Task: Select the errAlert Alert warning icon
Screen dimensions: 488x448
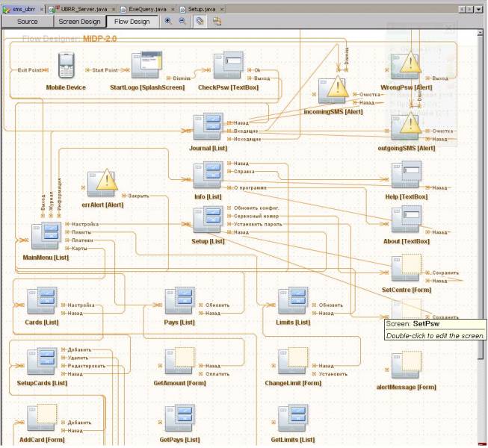Action: pos(102,183)
